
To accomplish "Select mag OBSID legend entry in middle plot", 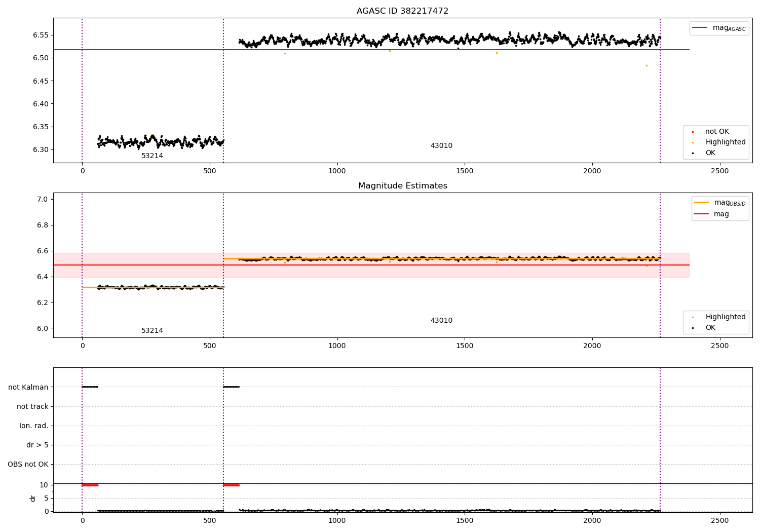I will coord(719,203).
